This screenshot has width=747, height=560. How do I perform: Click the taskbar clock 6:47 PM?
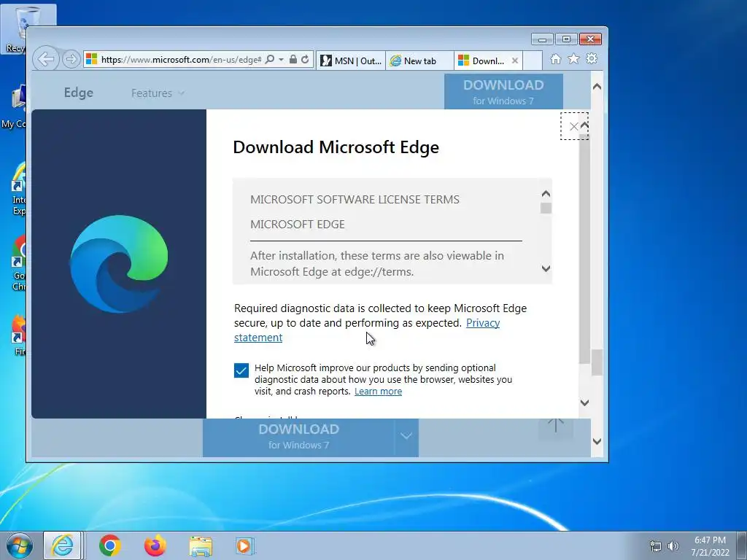(x=710, y=540)
